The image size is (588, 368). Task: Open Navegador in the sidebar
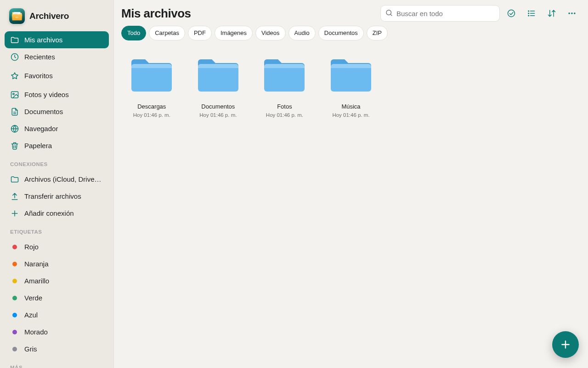(x=57, y=129)
